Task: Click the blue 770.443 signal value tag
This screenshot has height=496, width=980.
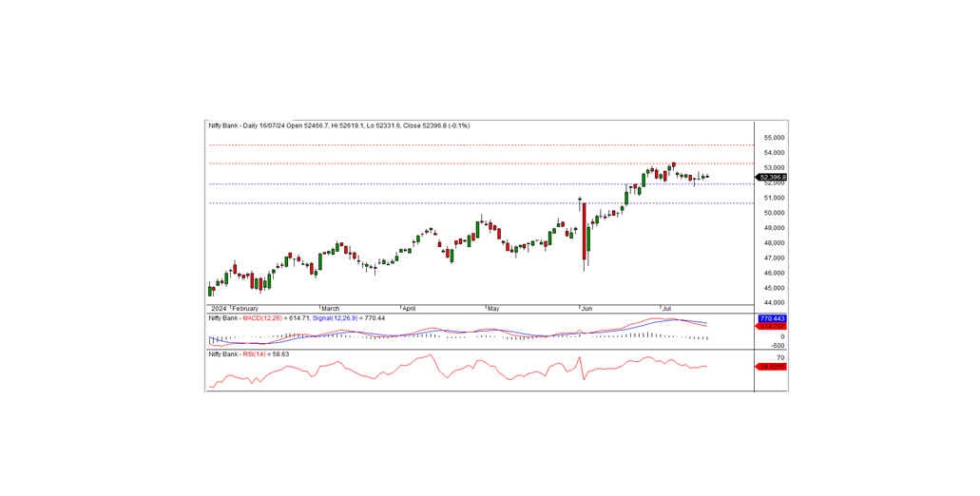Action: pos(771,318)
